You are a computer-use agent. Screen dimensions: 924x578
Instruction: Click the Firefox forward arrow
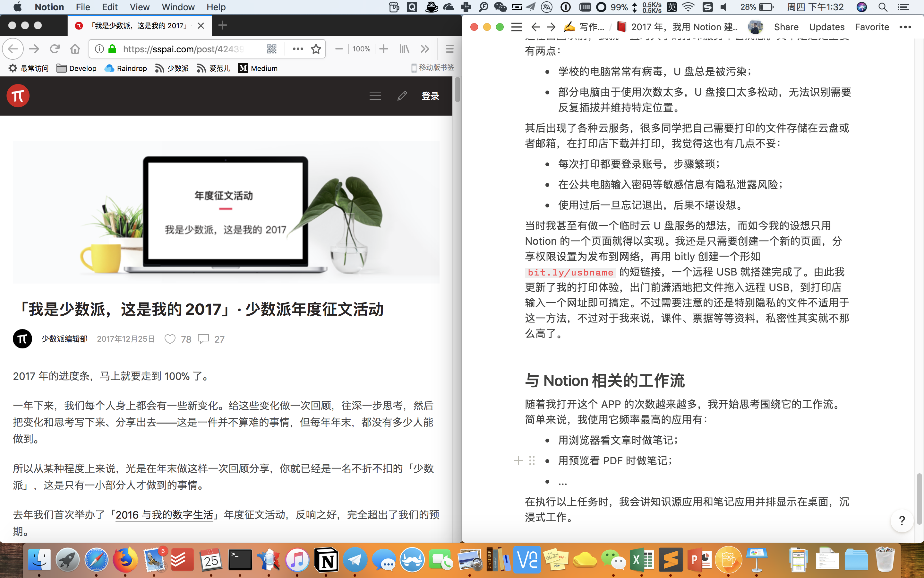pyautogui.click(x=34, y=49)
